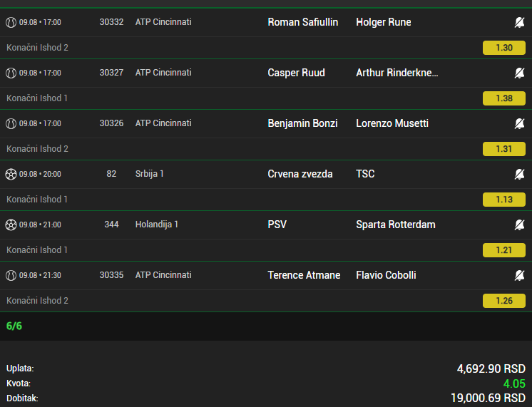This screenshot has width=532, height=407.
Task: Open Sparta Rotterdam team name
Action: (x=395, y=225)
